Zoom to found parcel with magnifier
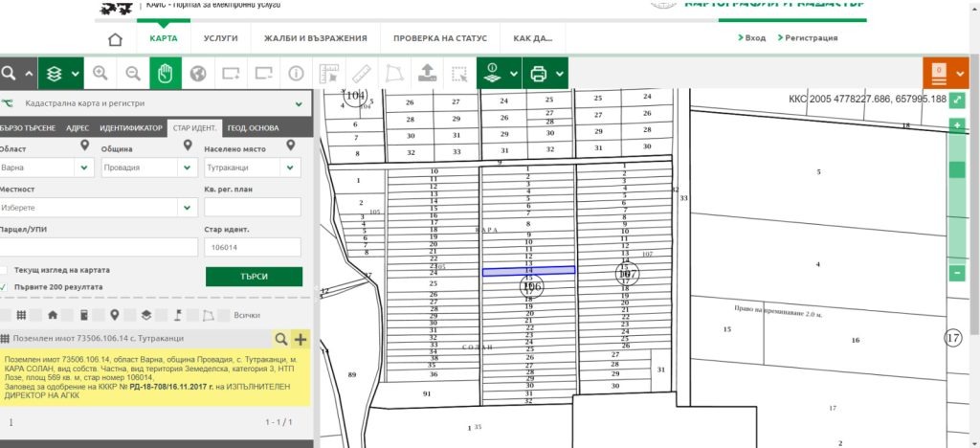Screen dimensions: 980x448 [281, 339]
